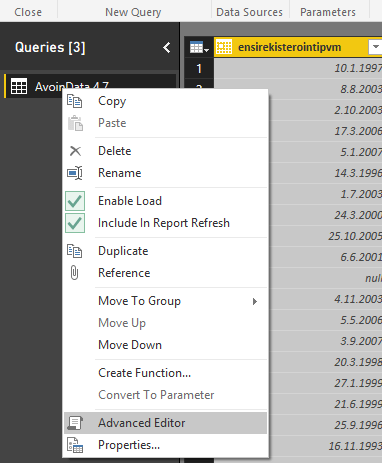Expand the Move To Group submenu arrow
382x463 pixels.
pos(255,301)
